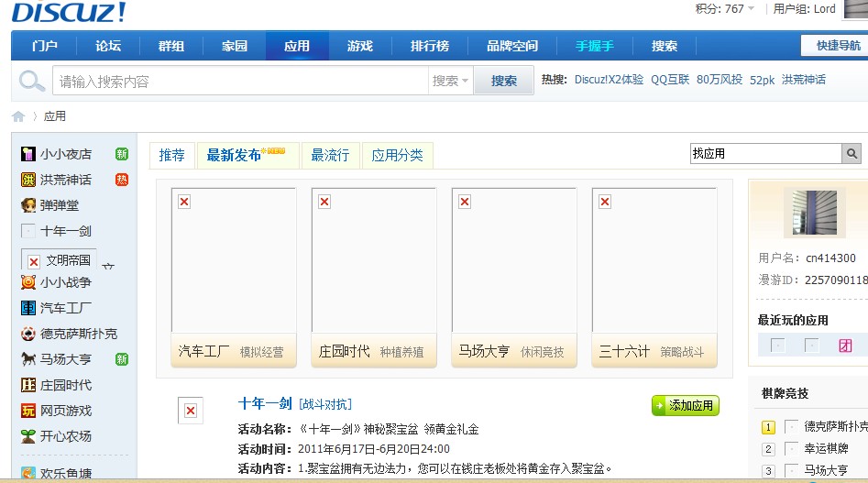Click the 热 badge next to 洪荒神话
The height and width of the screenshot is (483, 868).
click(x=122, y=180)
